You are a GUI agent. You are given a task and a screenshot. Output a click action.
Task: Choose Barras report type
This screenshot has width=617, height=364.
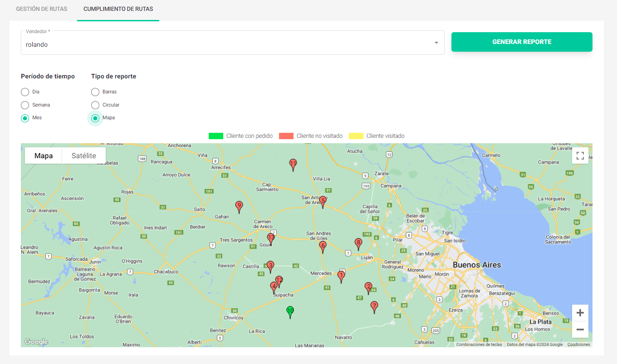coord(95,92)
